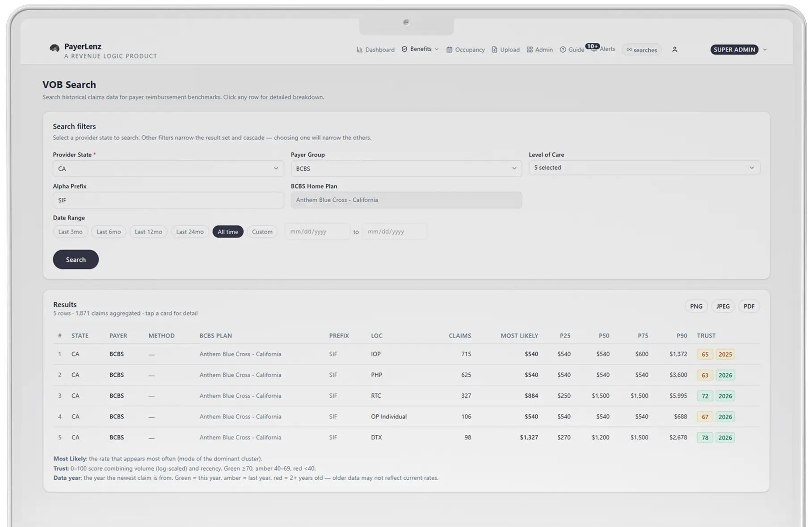Select the Last 6mo date range
Screen dimensions: 812x527
pyautogui.click(x=109, y=232)
